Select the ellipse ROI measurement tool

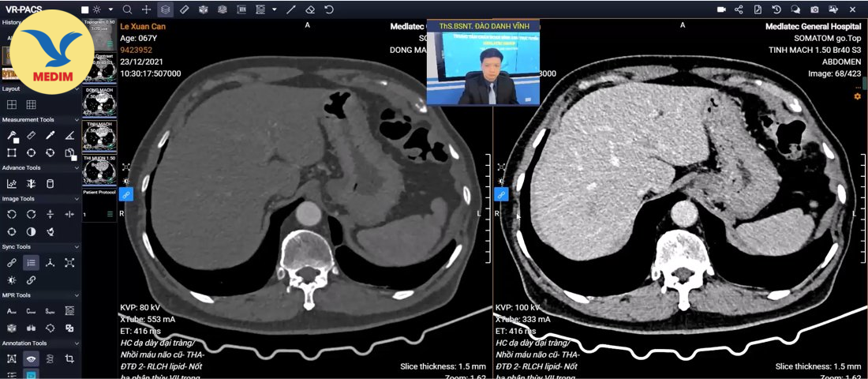pos(31,152)
